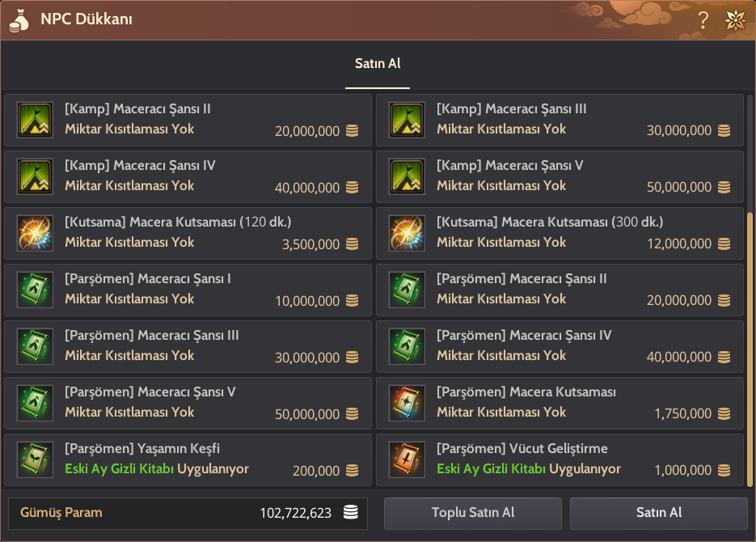Viewport: 756px width, 542px height.
Task: Select the [Kamp] Maceracı Şansı IV item row
Action: pos(188,176)
